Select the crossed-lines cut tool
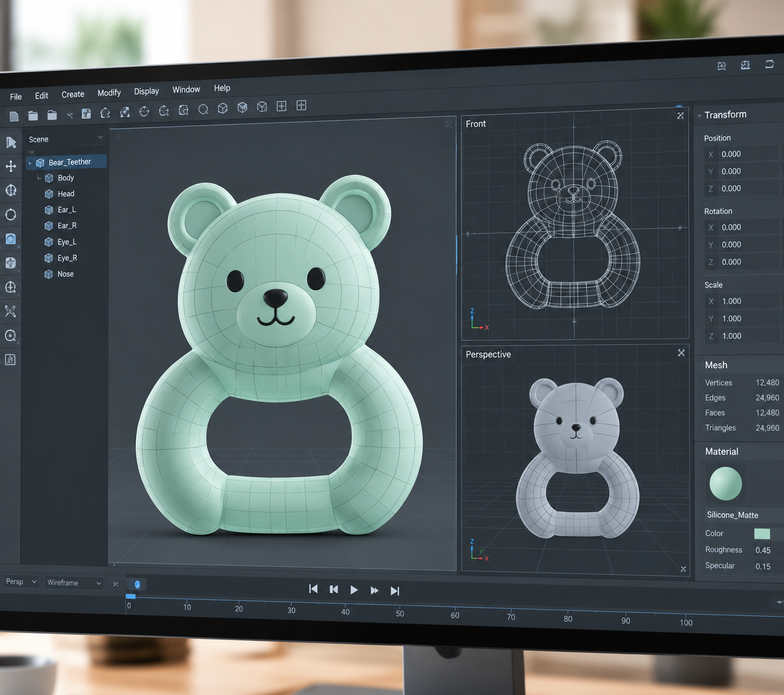The height and width of the screenshot is (695, 784). [x=11, y=311]
